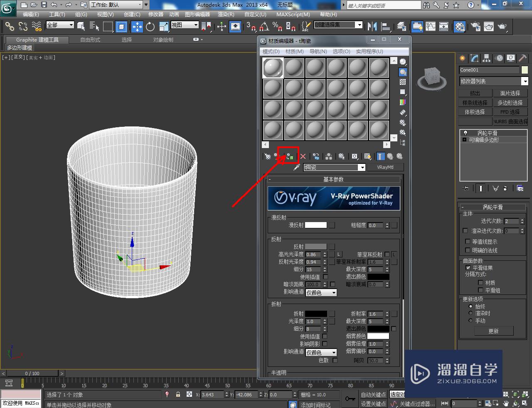Viewport: 532px width, 408px height.
Task: Open the 全部 selection filter dropdown
Action: [60, 25]
